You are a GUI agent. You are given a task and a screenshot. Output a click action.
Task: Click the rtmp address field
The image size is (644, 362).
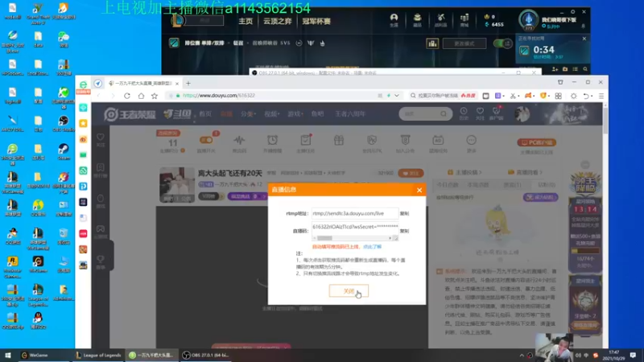(x=355, y=213)
